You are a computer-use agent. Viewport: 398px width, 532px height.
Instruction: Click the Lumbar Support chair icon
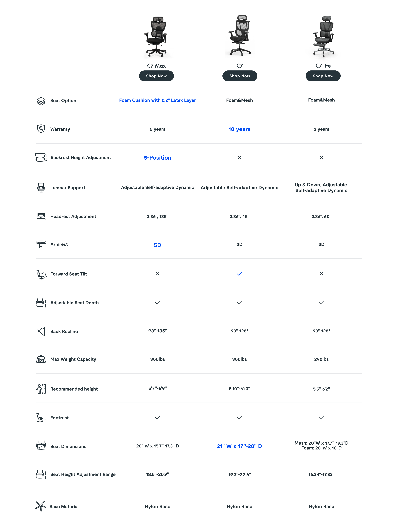[x=41, y=188]
